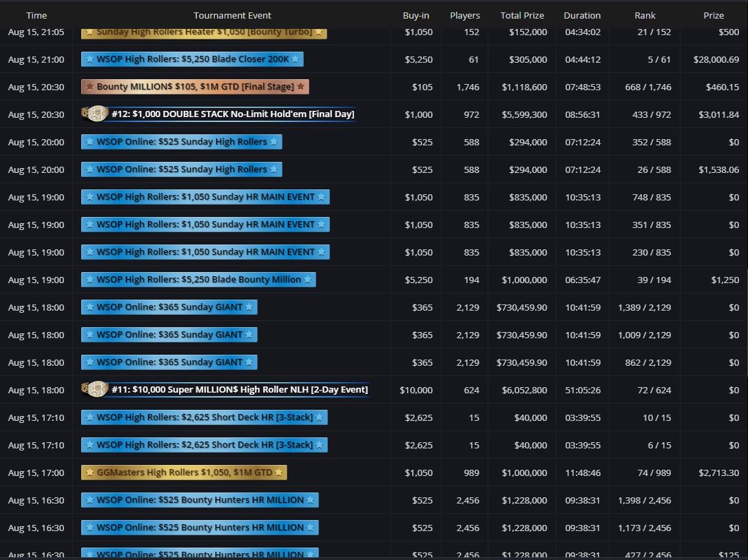Open Short Deck HR tournament ranked 6 / 15
Screen dimensions: 748x560
click(205, 445)
